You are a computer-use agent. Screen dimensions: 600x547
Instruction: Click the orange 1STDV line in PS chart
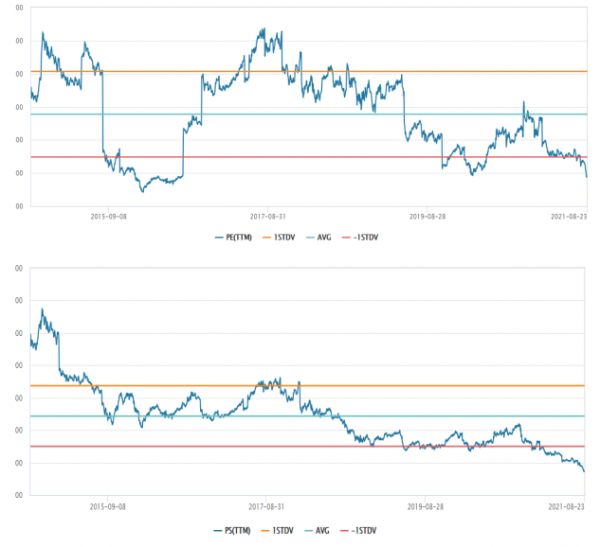coord(450,385)
